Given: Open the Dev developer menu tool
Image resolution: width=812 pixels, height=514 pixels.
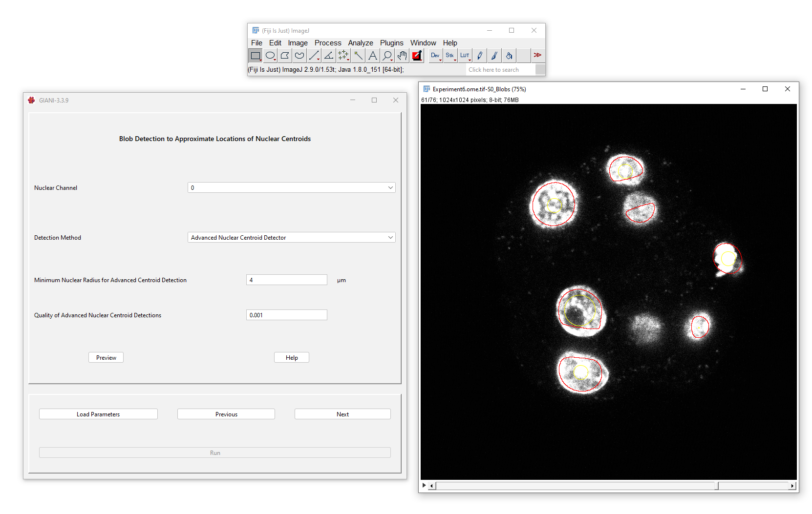Looking at the screenshot, I should (435, 56).
